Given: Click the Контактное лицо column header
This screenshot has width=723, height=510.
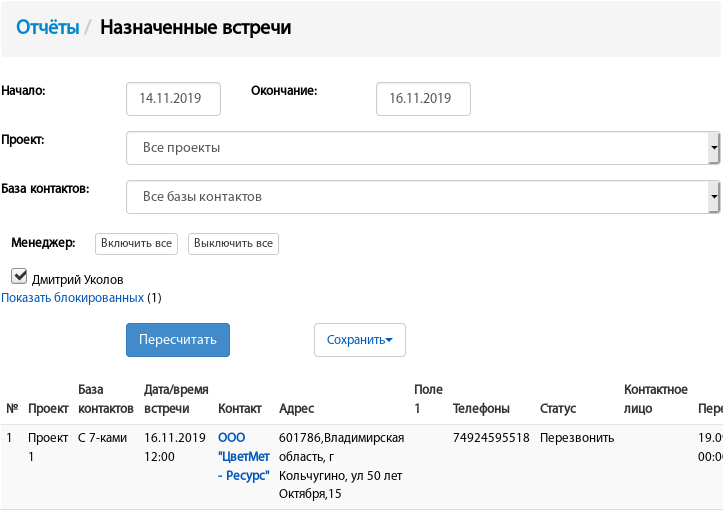Looking at the screenshot, I should click(655, 398).
